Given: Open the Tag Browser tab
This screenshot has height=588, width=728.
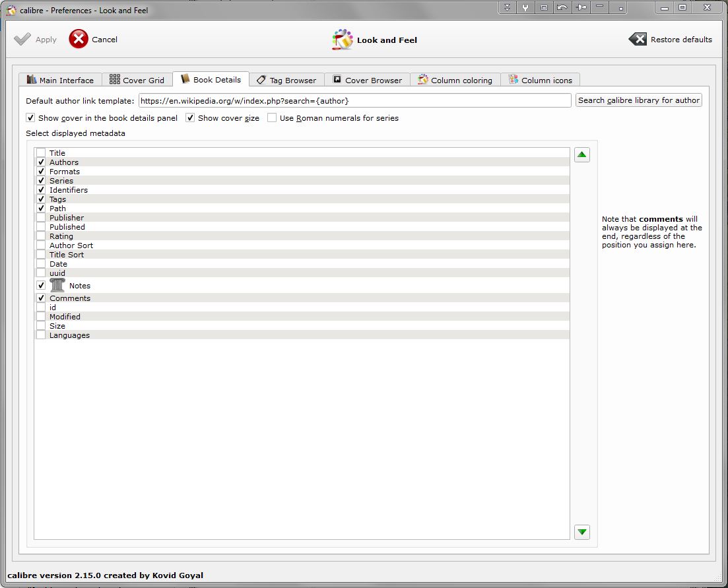Looking at the screenshot, I should (286, 80).
